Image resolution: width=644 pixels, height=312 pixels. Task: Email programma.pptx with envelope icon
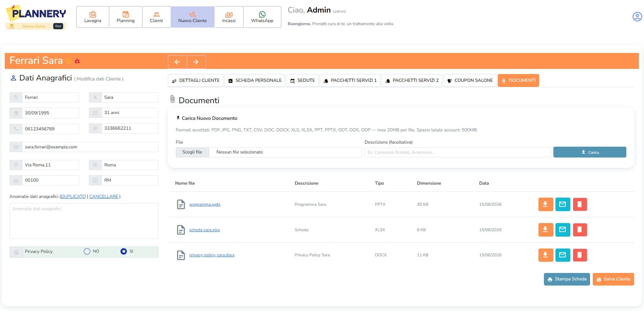coord(563,204)
